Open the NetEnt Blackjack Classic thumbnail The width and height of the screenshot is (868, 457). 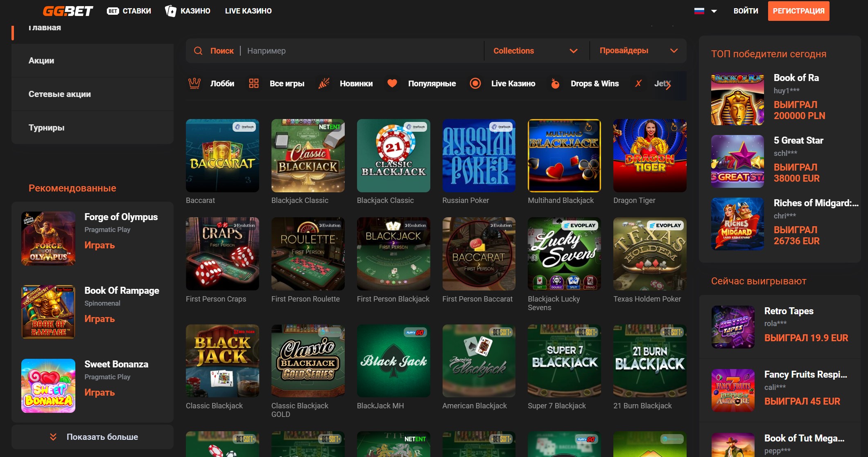[x=308, y=155]
